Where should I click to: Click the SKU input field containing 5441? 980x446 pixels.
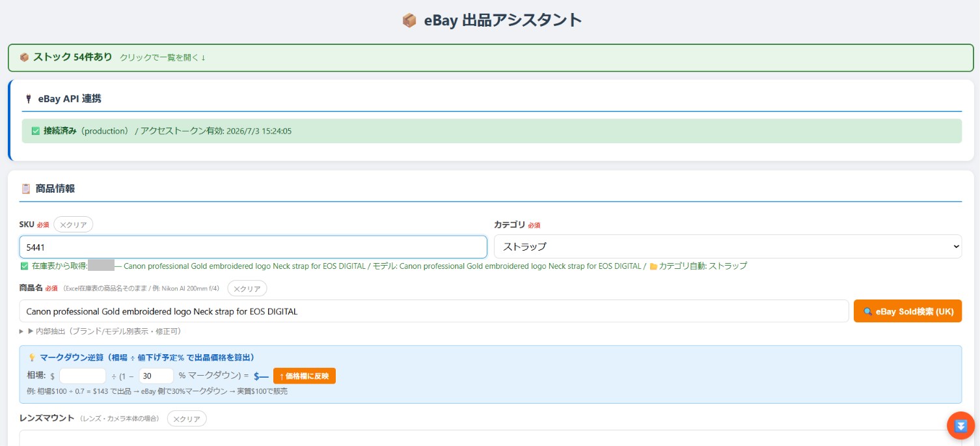tap(253, 247)
